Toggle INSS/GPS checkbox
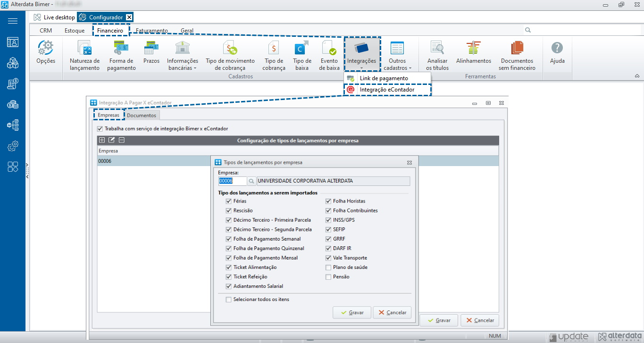The width and height of the screenshot is (644, 343). pyautogui.click(x=328, y=220)
